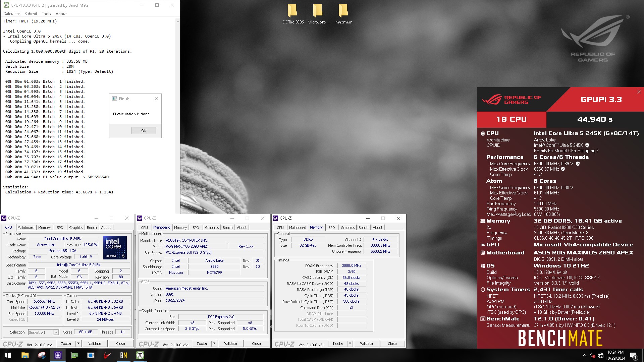Open About tab in Memory CPU-Z window
644x362 pixels.
tap(377, 228)
